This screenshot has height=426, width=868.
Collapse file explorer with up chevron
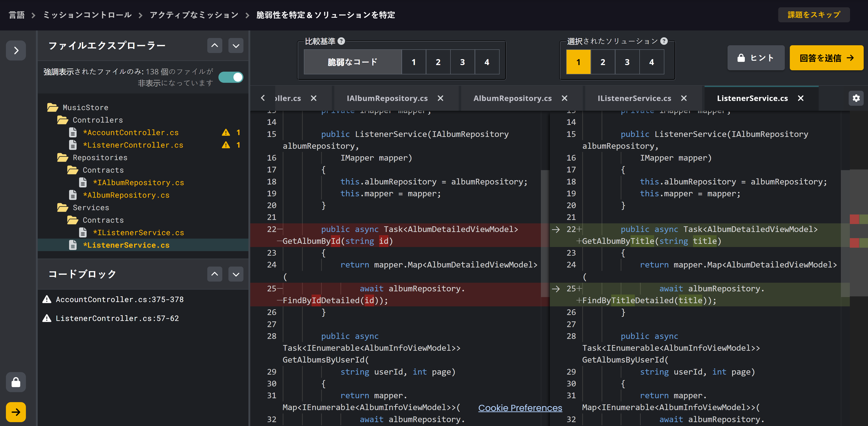(215, 45)
